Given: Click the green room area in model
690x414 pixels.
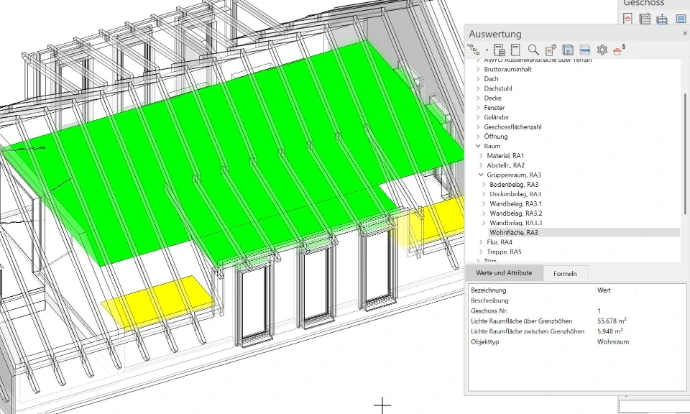Looking at the screenshot, I should tap(200, 150).
